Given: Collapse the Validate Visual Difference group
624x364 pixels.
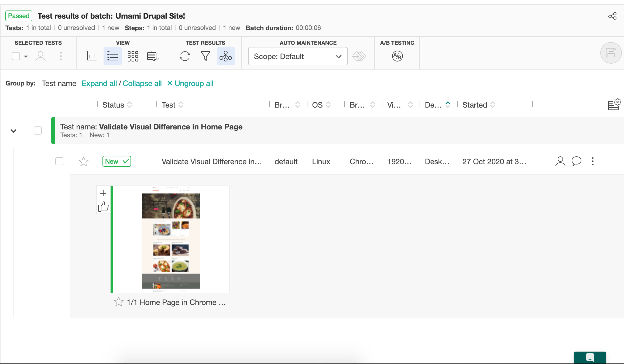Looking at the screenshot, I should pos(13,131).
